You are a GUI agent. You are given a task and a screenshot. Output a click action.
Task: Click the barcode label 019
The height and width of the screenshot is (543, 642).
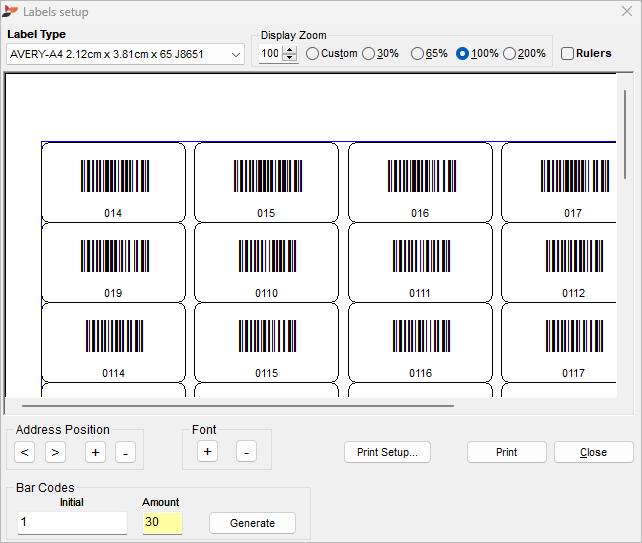(113, 262)
